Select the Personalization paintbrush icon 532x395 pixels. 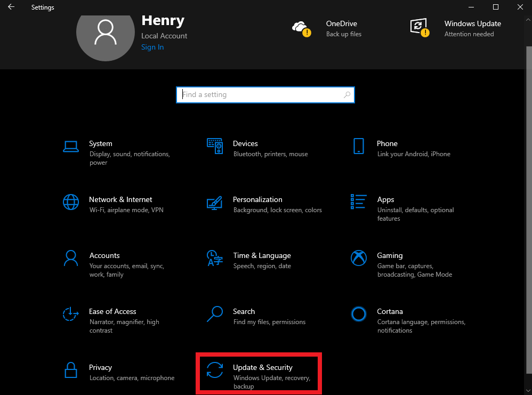click(x=214, y=203)
